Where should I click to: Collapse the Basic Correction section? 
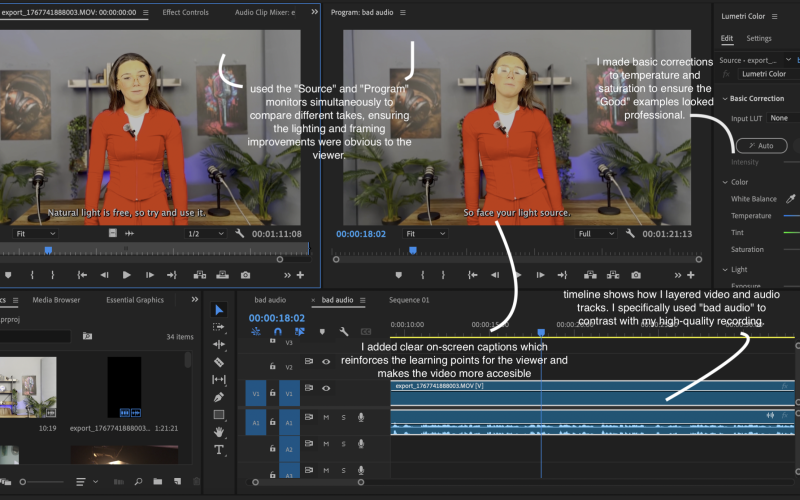(x=724, y=99)
